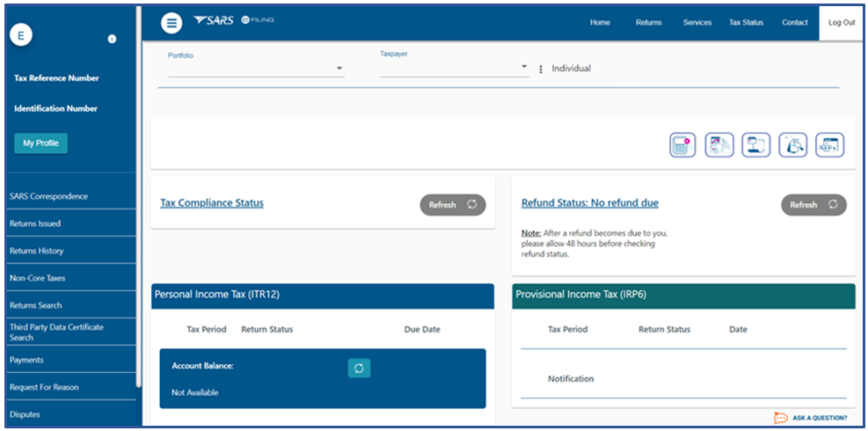The width and height of the screenshot is (868, 431).
Task: Open the three-dot menu beside Individual
Action: pos(541,69)
